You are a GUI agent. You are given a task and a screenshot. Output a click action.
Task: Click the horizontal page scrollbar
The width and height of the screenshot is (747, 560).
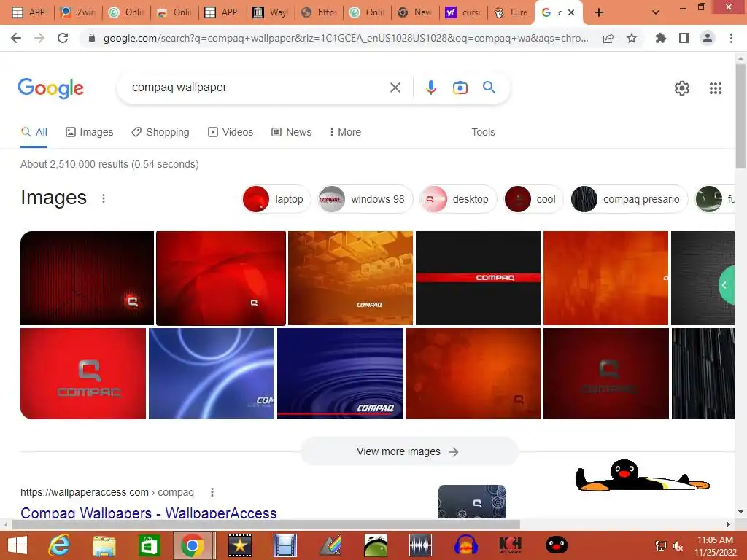(x=266, y=524)
